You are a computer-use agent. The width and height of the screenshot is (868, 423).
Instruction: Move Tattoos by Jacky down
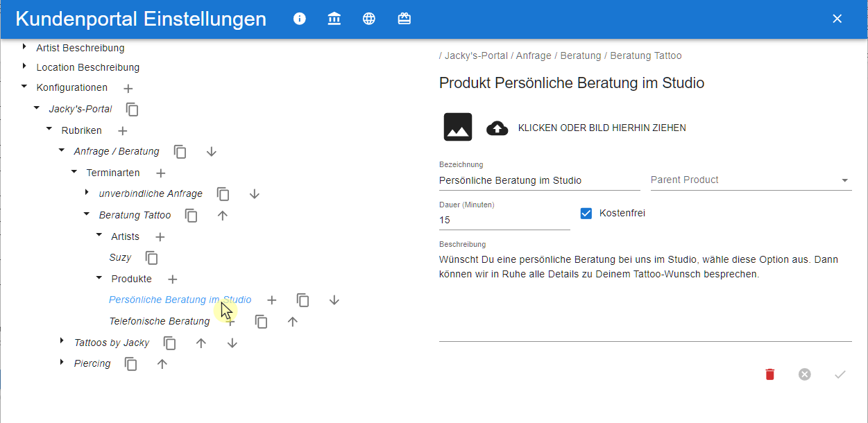[232, 343]
